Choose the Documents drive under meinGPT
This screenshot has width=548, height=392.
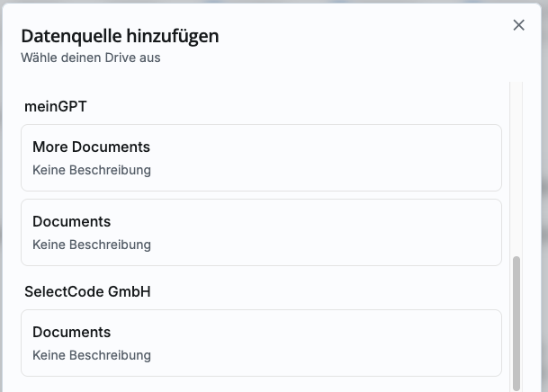tap(261, 232)
